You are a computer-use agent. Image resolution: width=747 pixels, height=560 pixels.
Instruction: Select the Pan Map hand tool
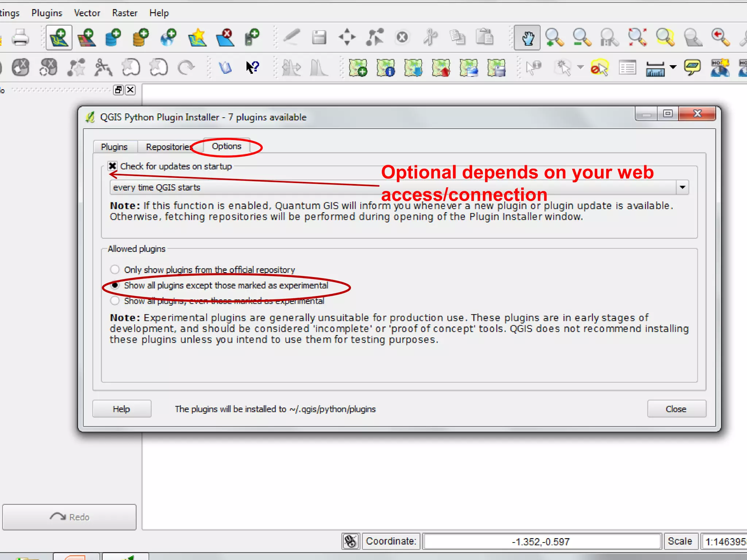pyautogui.click(x=527, y=37)
